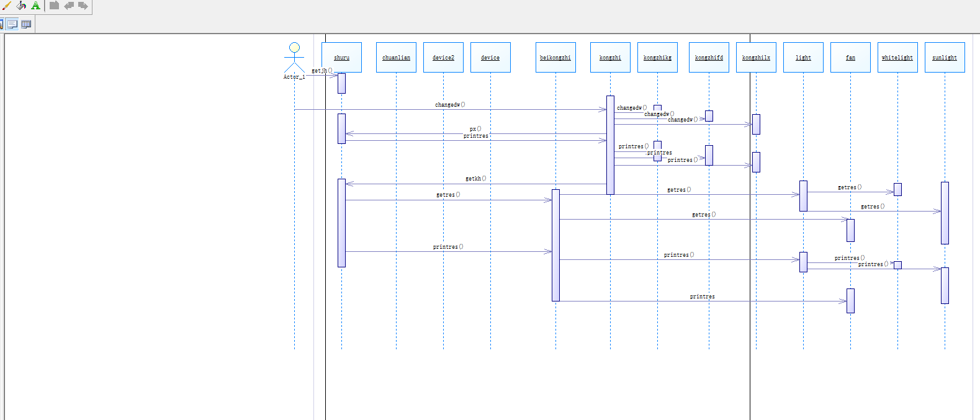Select the light lifeline object box

click(x=803, y=57)
